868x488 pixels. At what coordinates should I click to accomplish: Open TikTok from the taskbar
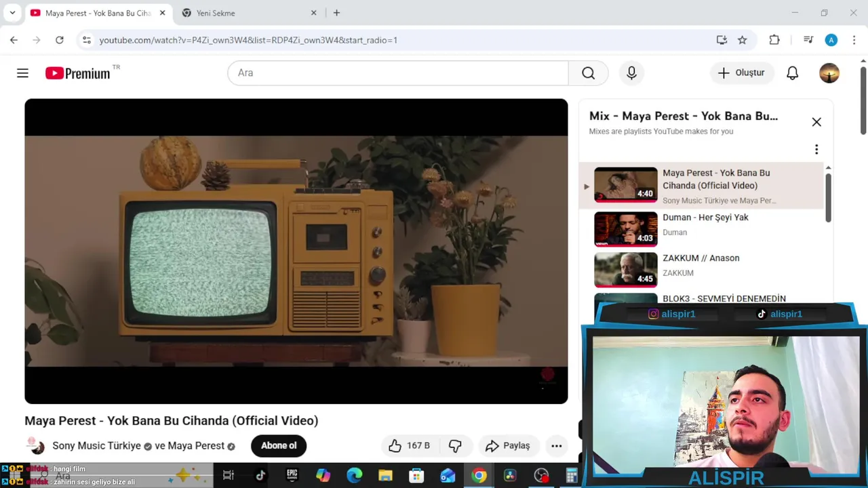(260, 476)
